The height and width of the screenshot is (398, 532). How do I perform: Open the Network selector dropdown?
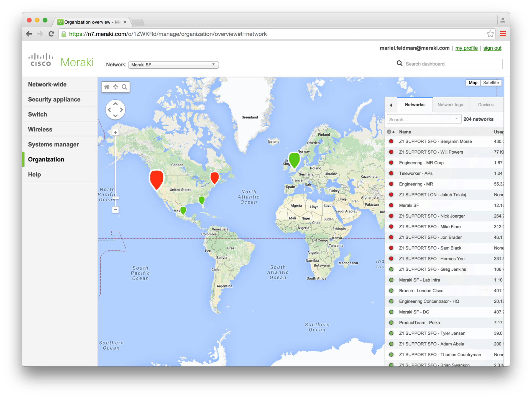[173, 65]
